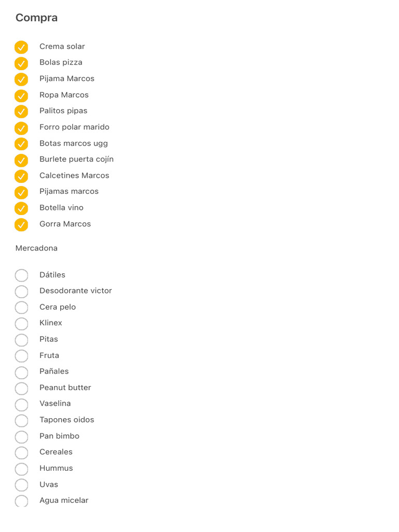Viewport: 399px width, 532px height.
Task: Check off Dátiles in the list
Action: coord(21,275)
